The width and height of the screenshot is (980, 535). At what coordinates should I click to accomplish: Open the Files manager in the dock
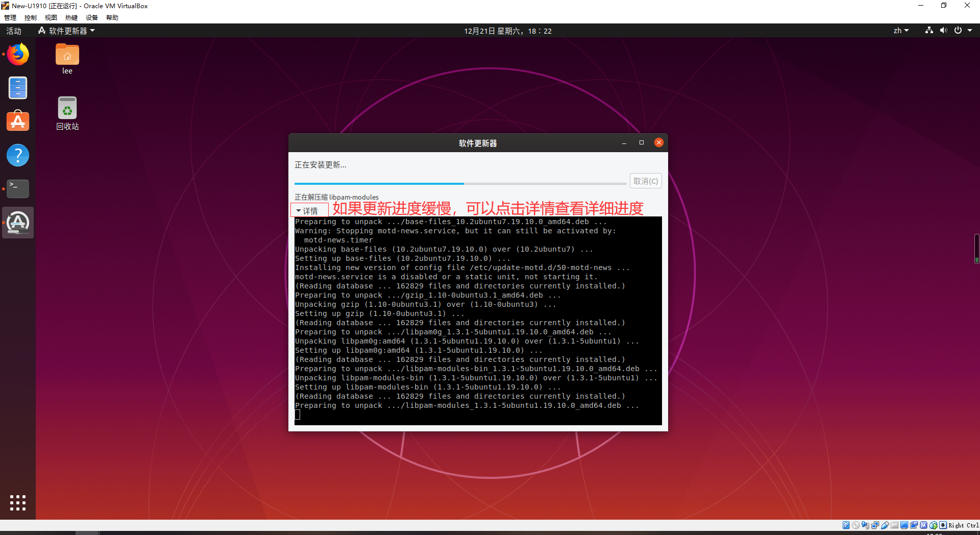18,88
